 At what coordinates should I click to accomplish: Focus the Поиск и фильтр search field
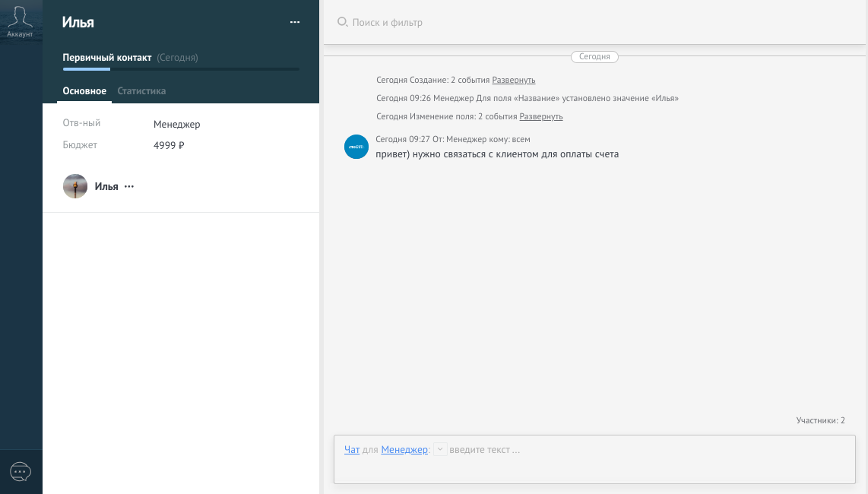click(532, 23)
